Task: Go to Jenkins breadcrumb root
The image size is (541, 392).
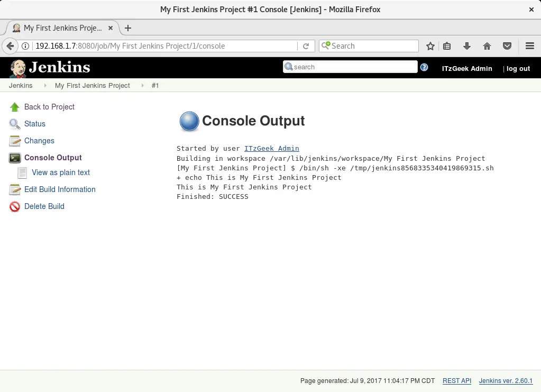Action: pyautogui.click(x=21, y=86)
